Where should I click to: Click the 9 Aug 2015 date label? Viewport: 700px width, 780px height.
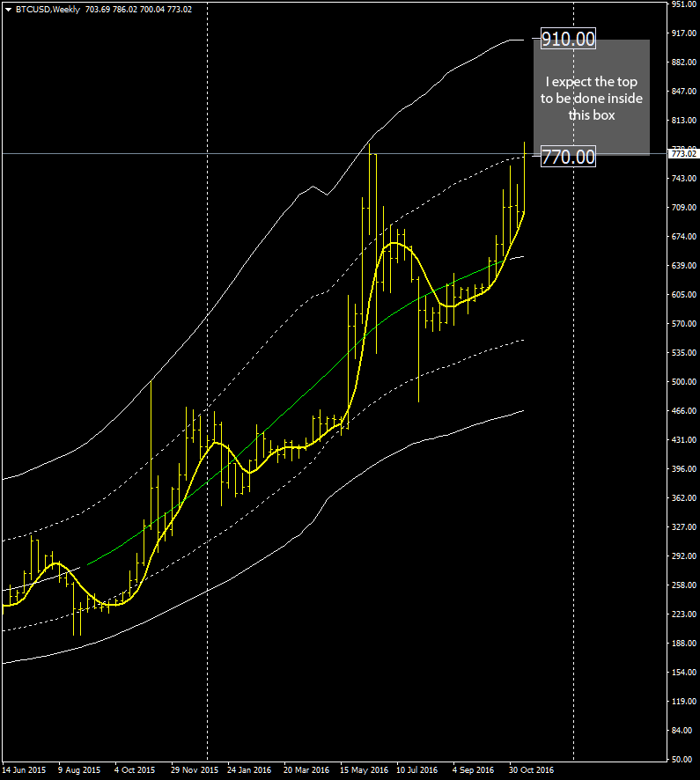tap(79, 769)
